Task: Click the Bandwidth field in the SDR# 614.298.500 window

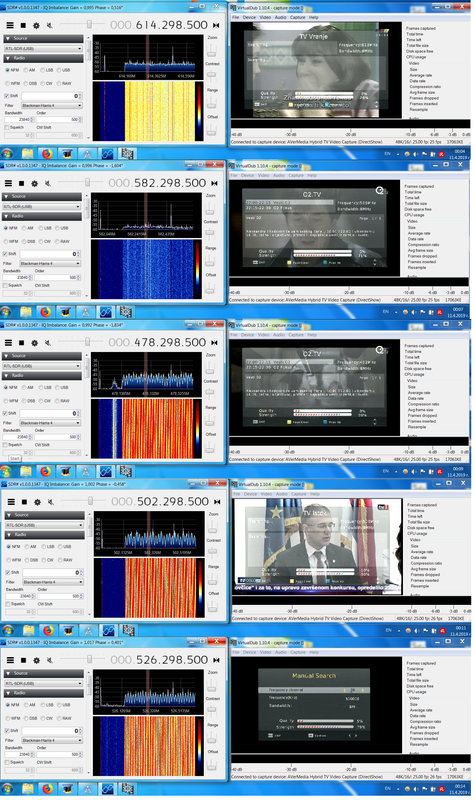Action: pyautogui.click(x=18, y=120)
